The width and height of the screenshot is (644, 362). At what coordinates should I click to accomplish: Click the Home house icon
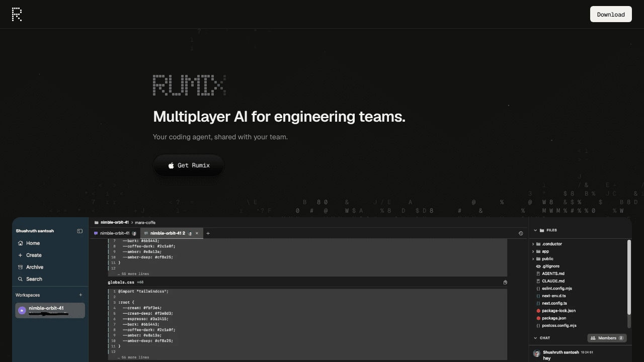coord(20,243)
